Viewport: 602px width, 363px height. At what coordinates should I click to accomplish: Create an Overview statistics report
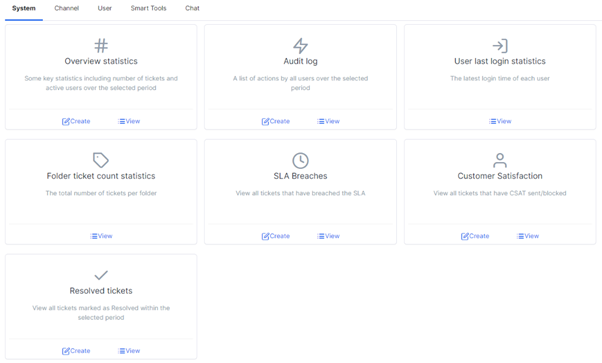point(76,121)
